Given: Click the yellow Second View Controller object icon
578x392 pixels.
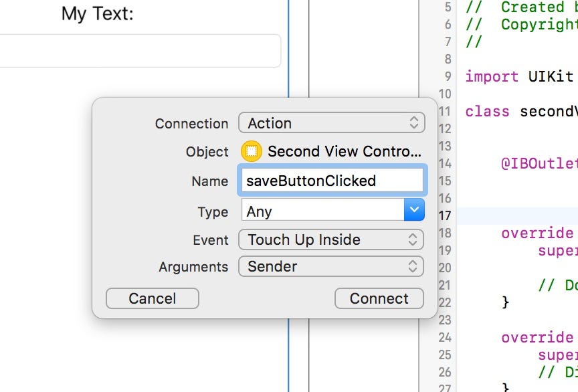Looking at the screenshot, I should (252, 151).
